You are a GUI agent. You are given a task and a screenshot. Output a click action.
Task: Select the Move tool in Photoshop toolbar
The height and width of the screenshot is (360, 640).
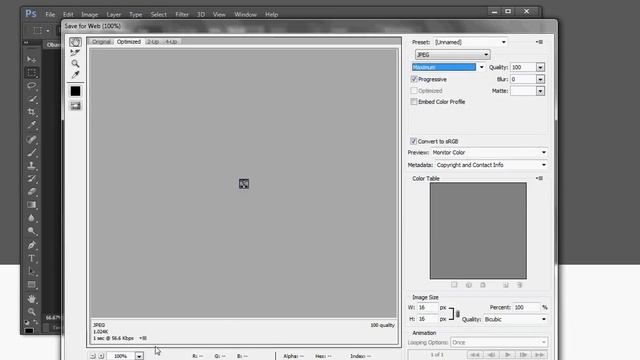[31, 60]
